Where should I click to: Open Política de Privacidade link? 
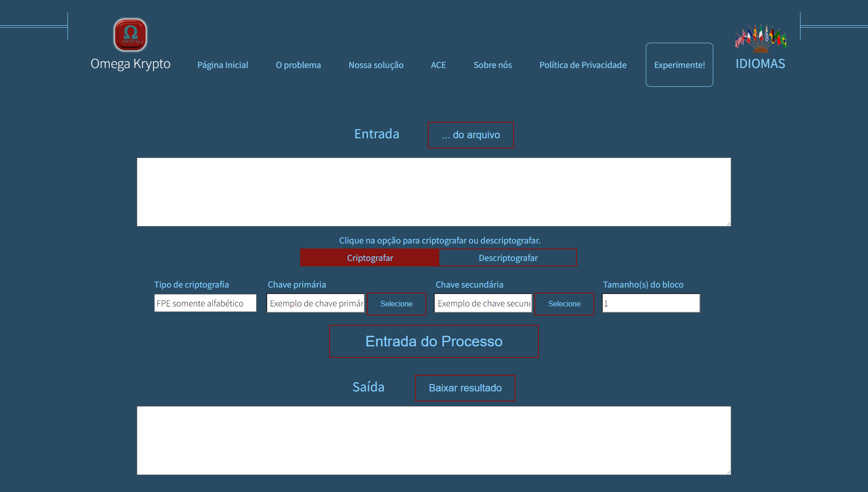click(x=582, y=65)
